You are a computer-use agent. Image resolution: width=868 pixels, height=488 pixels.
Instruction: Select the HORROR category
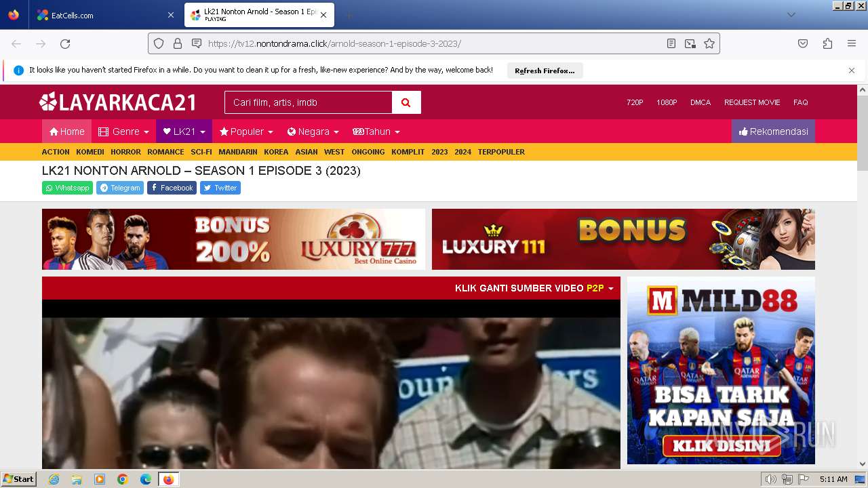tap(125, 152)
